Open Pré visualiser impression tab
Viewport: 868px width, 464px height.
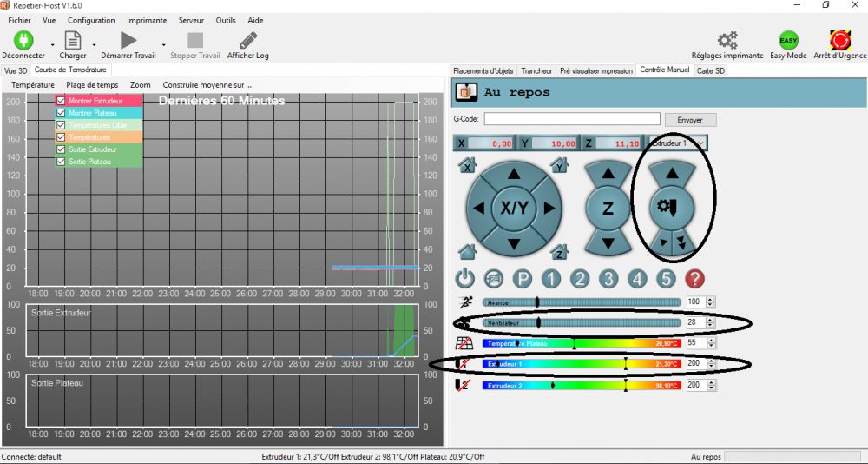[596, 71]
